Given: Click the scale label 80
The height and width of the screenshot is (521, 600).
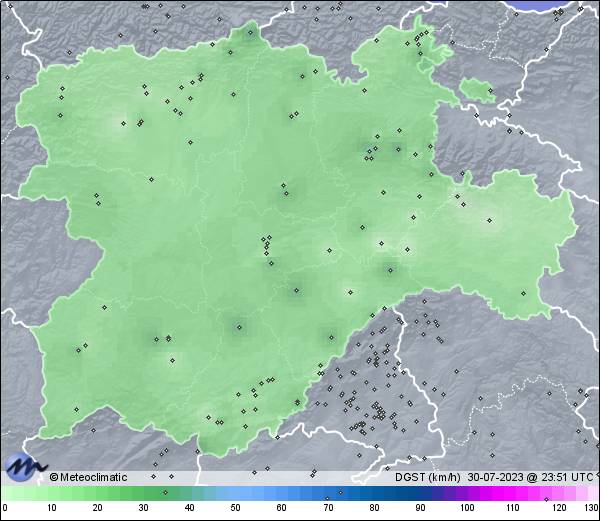Looking at the screenshot, I should (374, 508).
